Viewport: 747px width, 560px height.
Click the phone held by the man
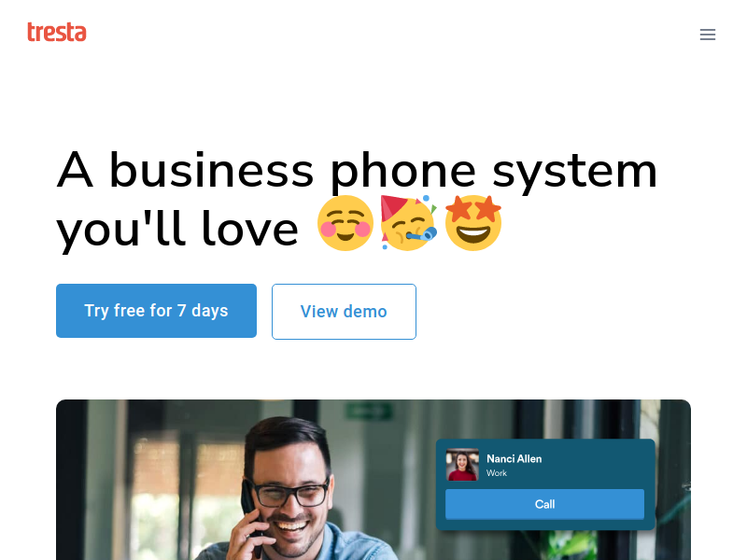point(250,514)
